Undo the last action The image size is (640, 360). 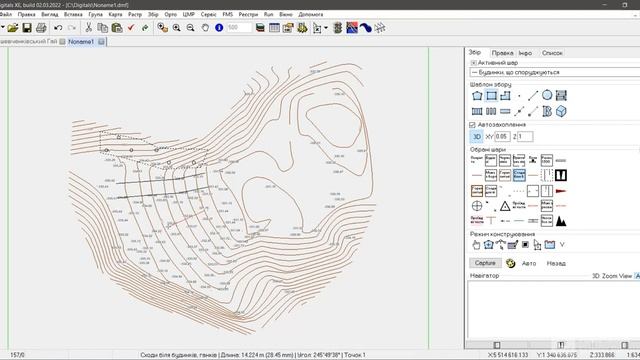click(58, 28)
